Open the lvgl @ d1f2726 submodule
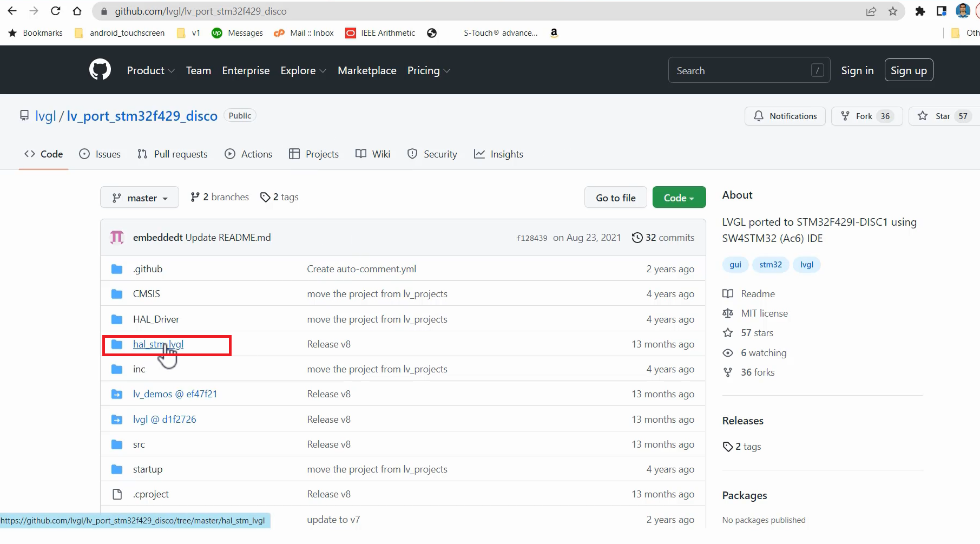Image resolution: width=980 pixels, height=544 pixels. pyautogui.click(x=165, y=420)
